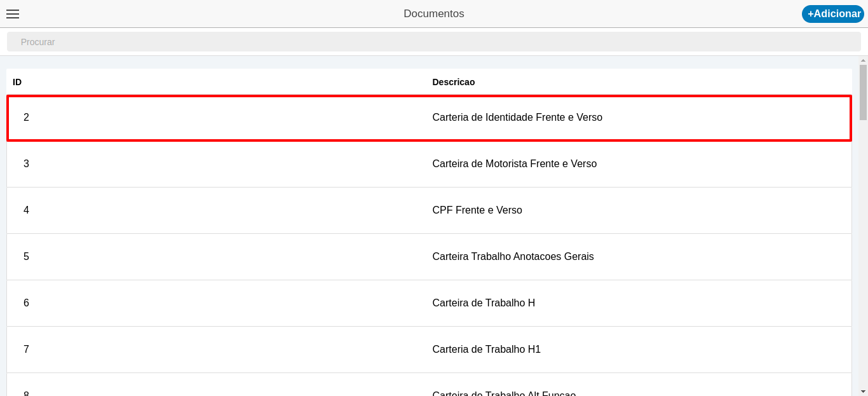The height and width of the screenshot is (396, 868).
Task: Click the scrollbar down arrow
Action: [863, 391]
